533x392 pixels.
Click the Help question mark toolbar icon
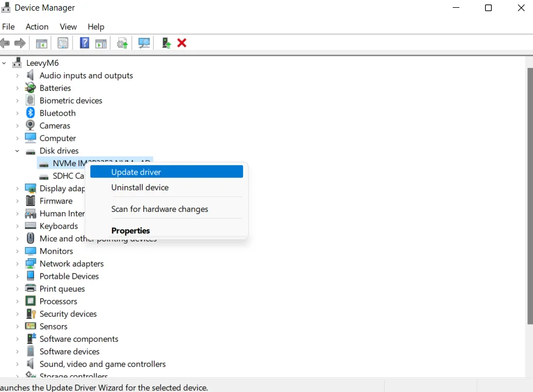84,43
